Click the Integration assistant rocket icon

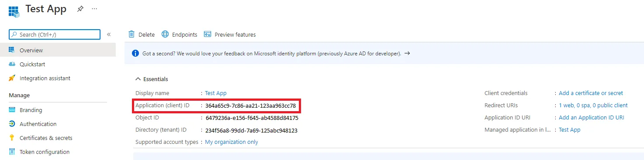[x=12, y=78]
